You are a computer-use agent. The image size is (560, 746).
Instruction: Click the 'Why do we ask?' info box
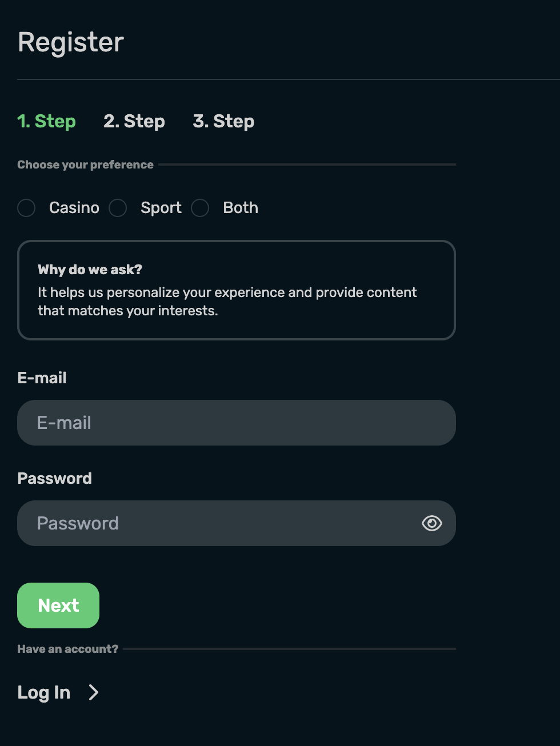[x=237, y=290]
